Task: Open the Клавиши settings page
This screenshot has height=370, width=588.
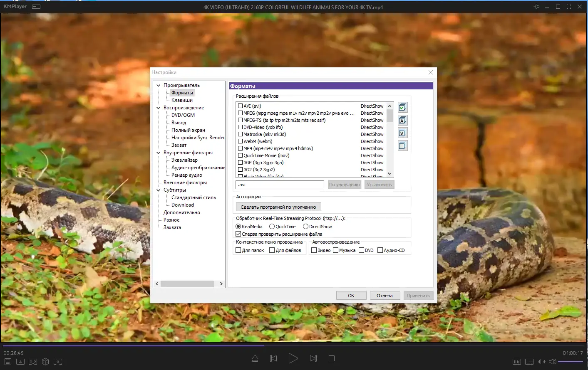Action: 182,100
